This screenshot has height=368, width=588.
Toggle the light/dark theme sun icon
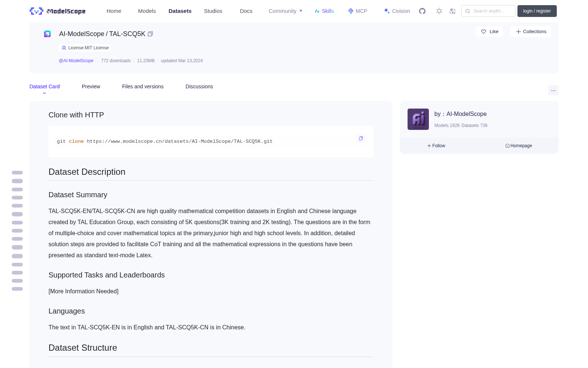[x=439, y=11]
